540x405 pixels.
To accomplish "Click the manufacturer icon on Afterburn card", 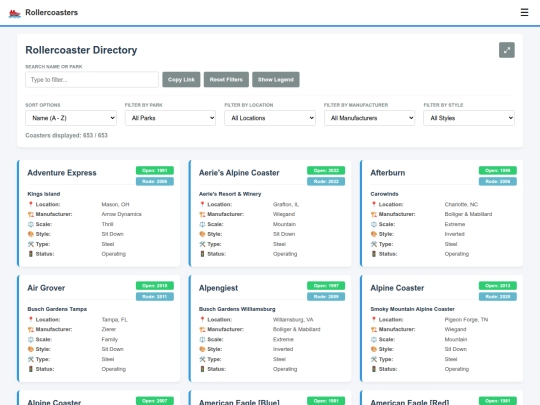I will (374, 214).
